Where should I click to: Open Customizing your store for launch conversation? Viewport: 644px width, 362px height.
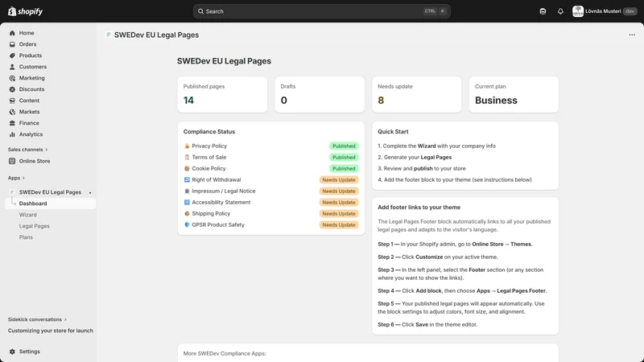51,331
